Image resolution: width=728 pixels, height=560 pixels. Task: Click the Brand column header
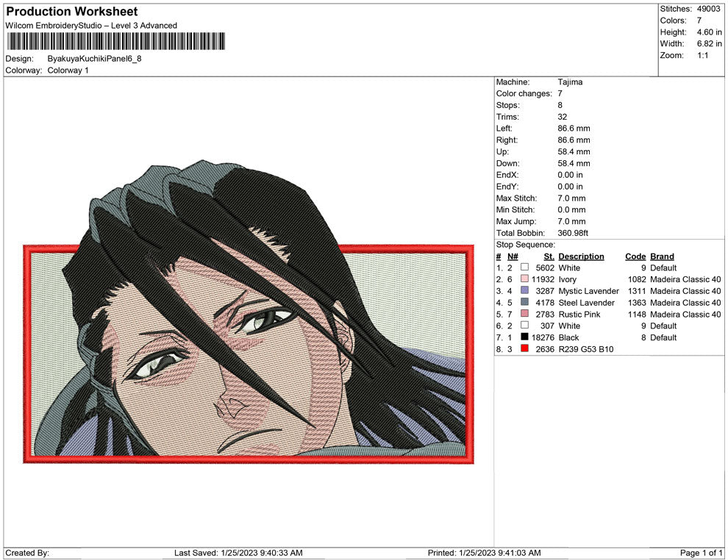(x=662, y=256)
